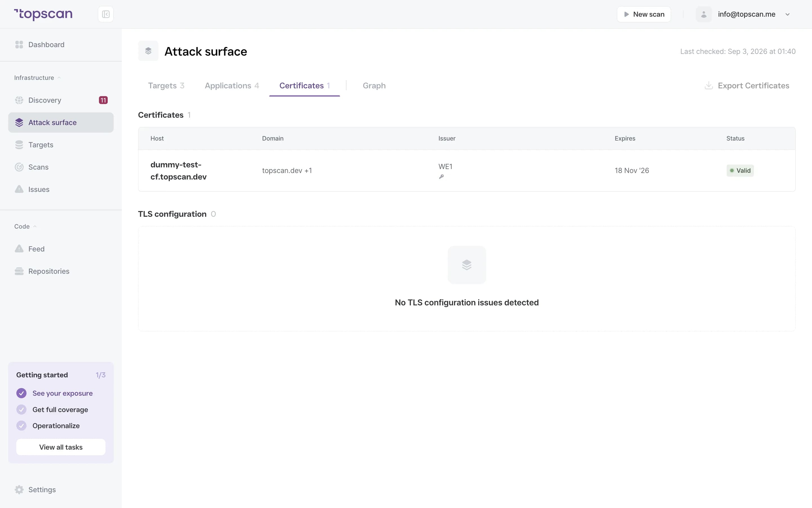Open the account dropdown chevron
This screenshot has width=812, height=508.
[x=787, y=14]
